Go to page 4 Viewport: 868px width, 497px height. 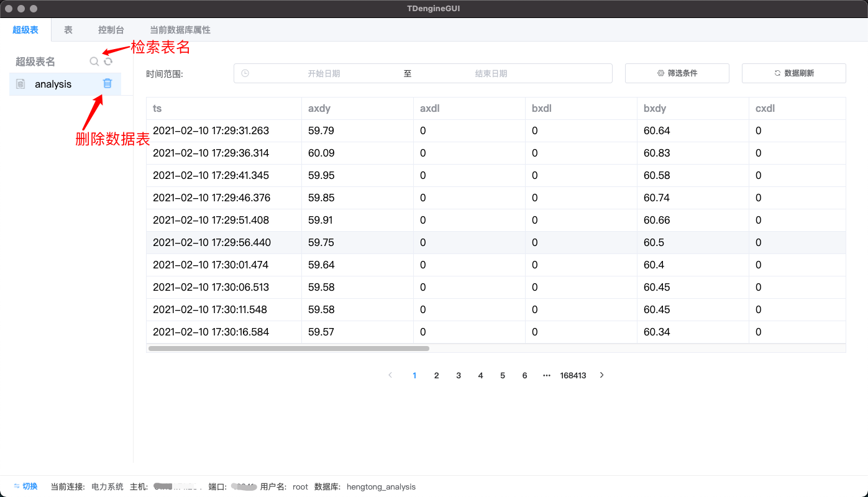click(481, 375)
